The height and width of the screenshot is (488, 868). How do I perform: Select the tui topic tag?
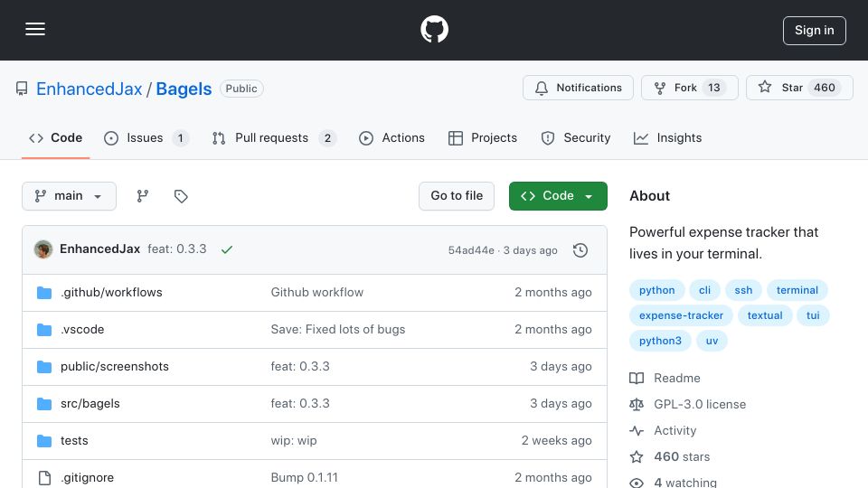point(813,315)
